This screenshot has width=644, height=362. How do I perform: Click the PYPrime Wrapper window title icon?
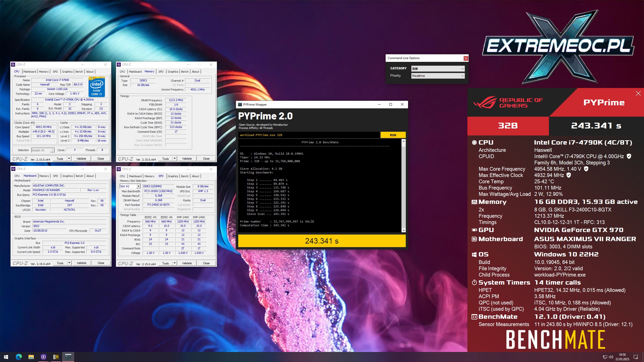click(240, 105)
